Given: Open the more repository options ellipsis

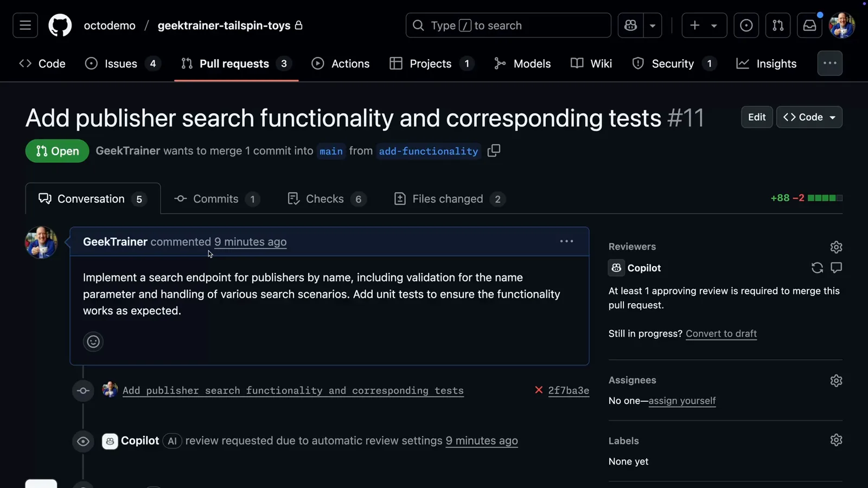Looking at the screenshot, I should point(829,63).
